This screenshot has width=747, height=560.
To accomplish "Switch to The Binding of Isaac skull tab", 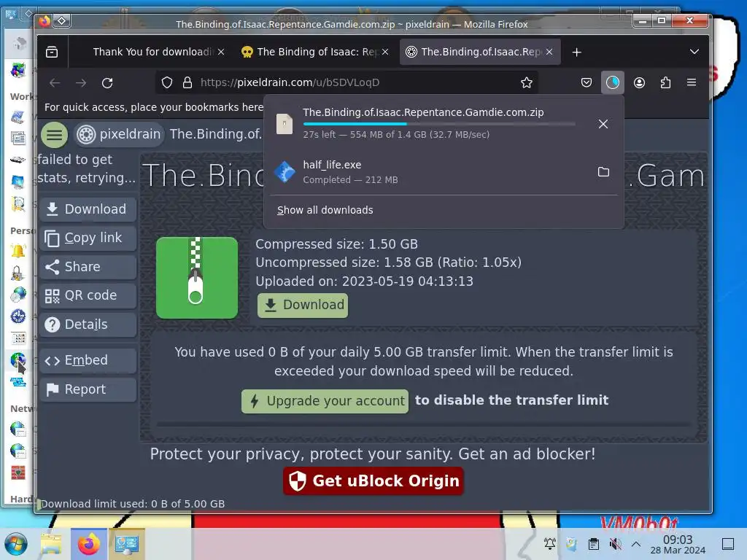I will tap(314, 52).
